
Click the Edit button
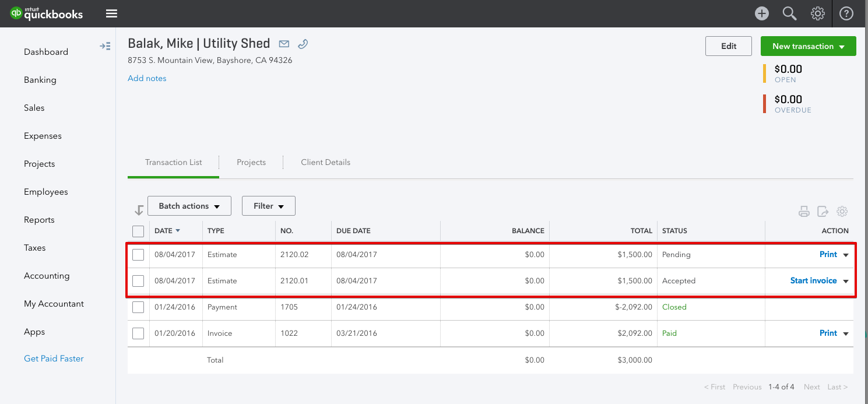(728, 46)
